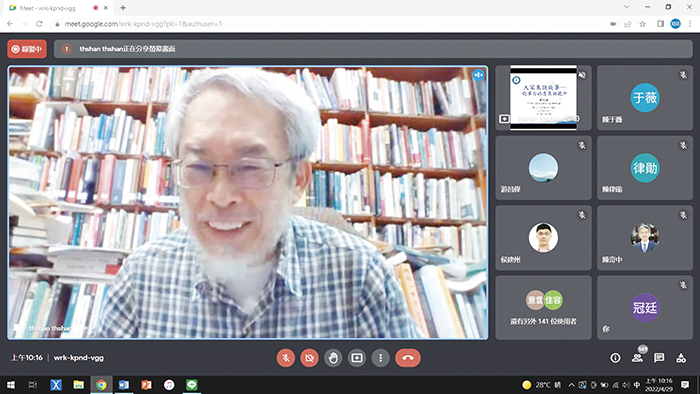Bookmark this page with star icon
The height and width of the screenshot is (394, 700).
[642, 24]
